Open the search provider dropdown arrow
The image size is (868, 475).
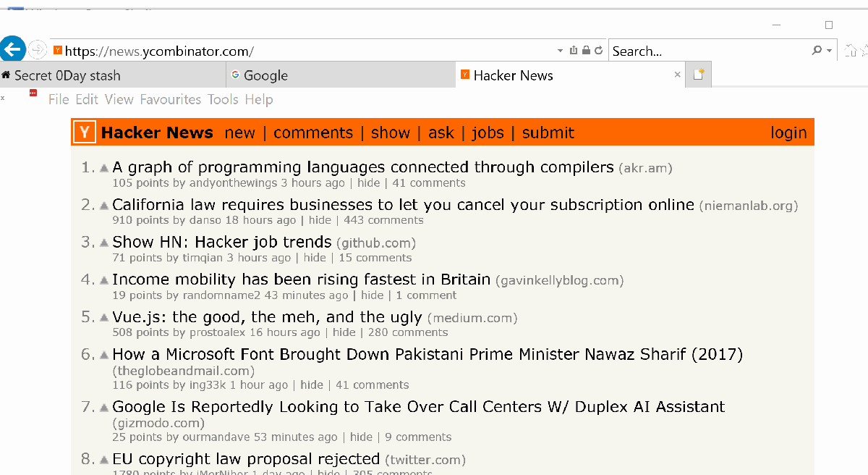tap(829, 51)
